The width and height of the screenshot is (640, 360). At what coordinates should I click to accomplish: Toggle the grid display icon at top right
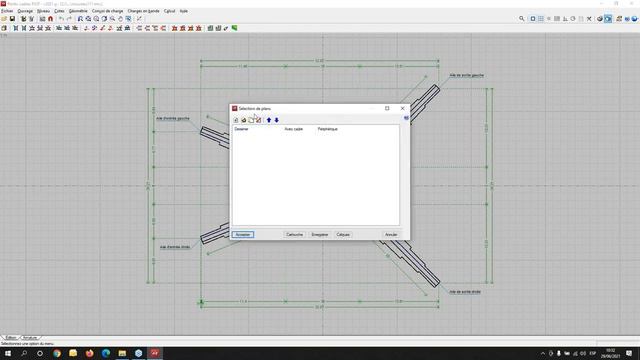541,19
